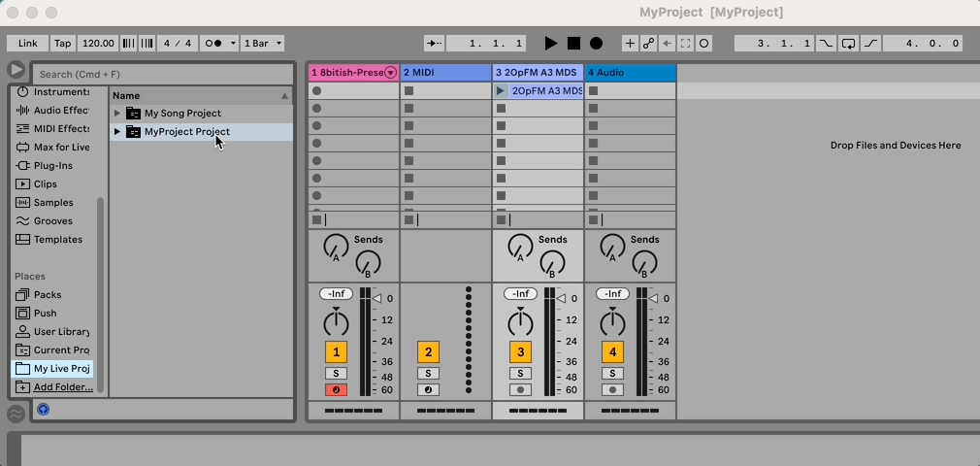Toggle track 1 activator button
Image resolution: width=980 pixels, height=466 pixels.
tap(337, 352)
